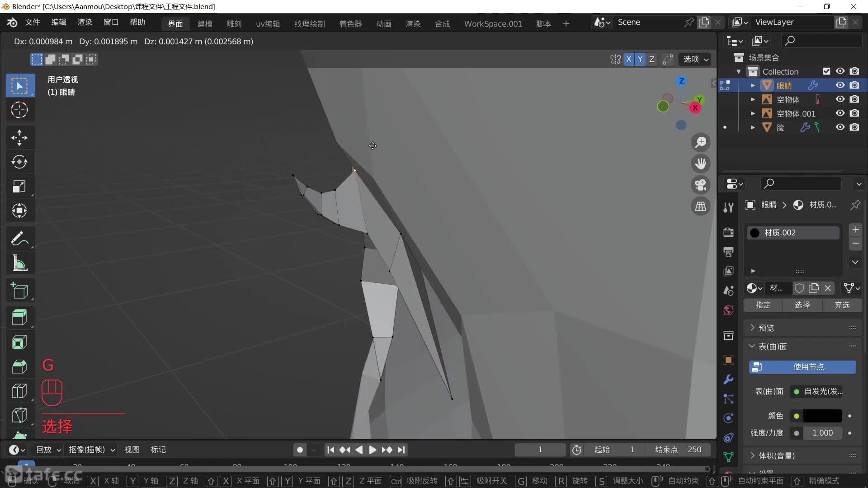Click the zoom view magnifier icon
Screen dimensions: 868x488
click(701, 142)
